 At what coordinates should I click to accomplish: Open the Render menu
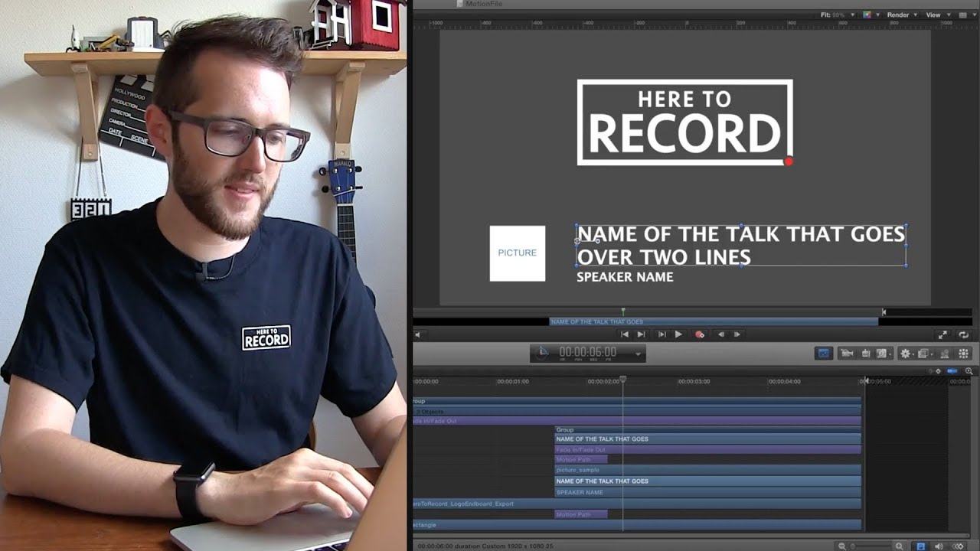click(x=902, y=15)
